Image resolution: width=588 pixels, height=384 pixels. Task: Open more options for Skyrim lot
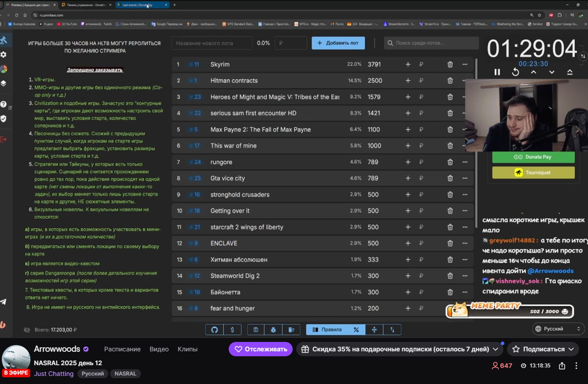click(x=465, y=64)
